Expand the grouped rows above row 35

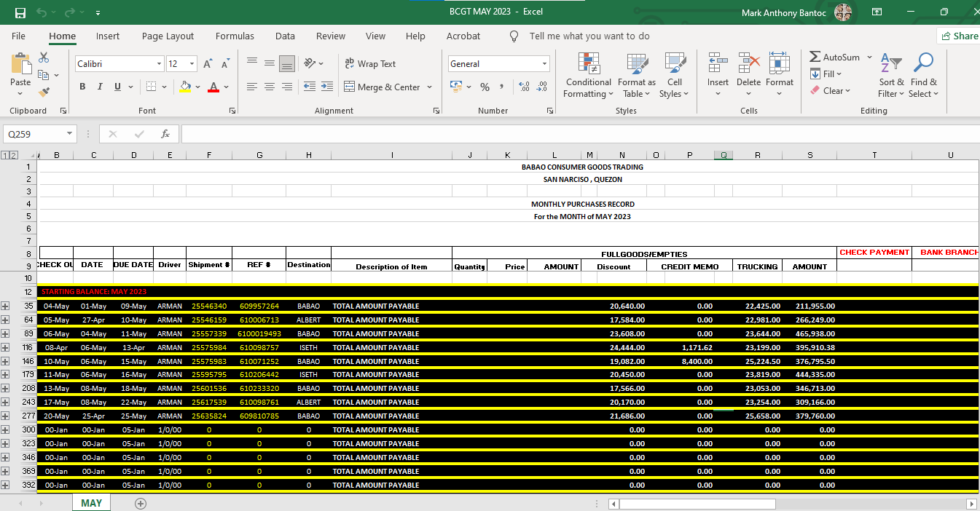pyautogui.click(x=6, y=306)
